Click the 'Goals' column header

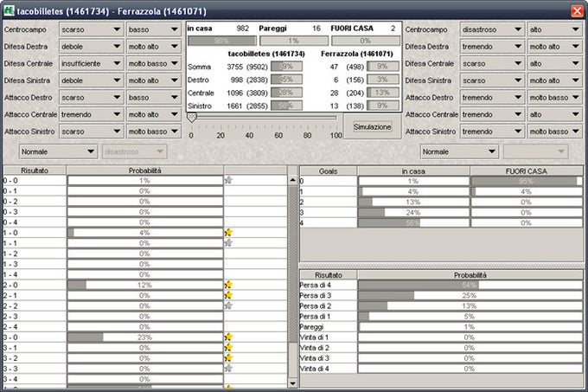coord(328,171)
